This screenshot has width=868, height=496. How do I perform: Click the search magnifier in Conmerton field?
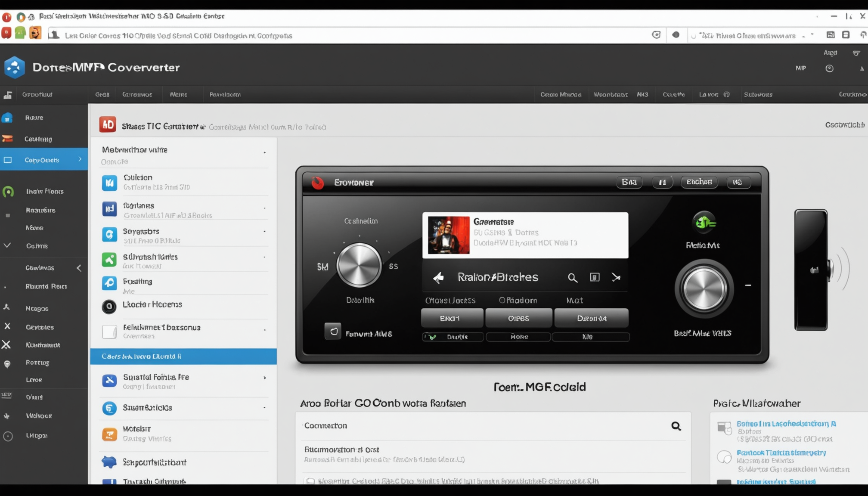[x=676, y=426]
